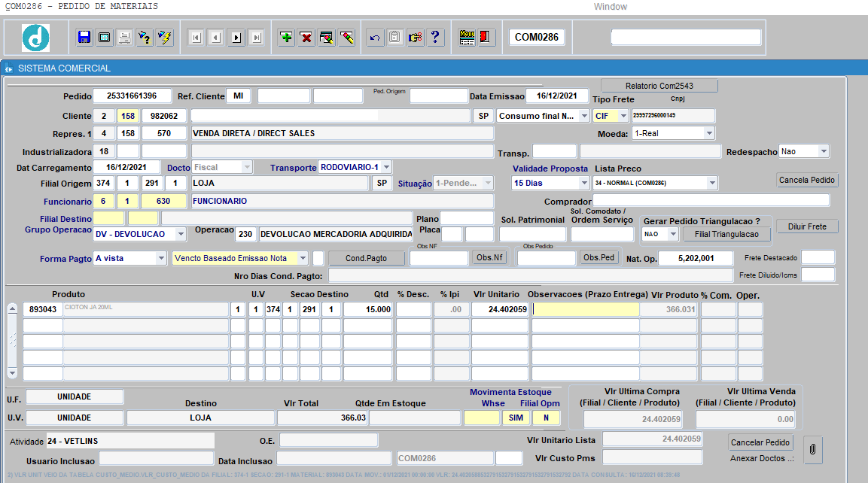This screenshot has height=483, width=868.
Task: Click the Nat. Op. field 5,202,001
Action: click(x=696, y=258)
